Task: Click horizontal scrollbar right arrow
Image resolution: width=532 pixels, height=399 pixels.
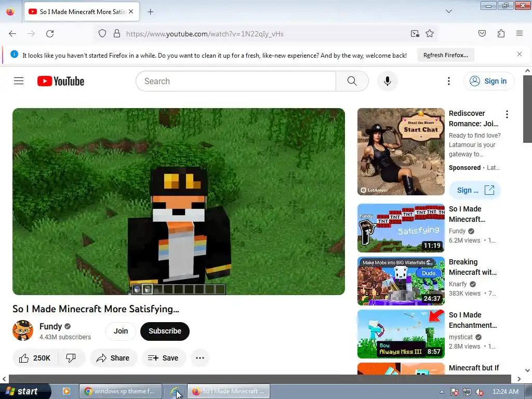Action: click(x=519, y=379)
